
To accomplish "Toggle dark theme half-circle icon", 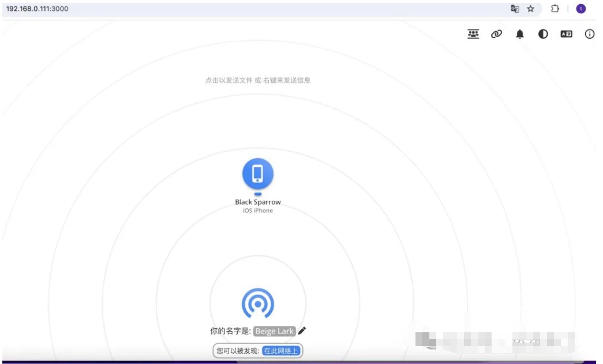I will (x=543, y=34).
